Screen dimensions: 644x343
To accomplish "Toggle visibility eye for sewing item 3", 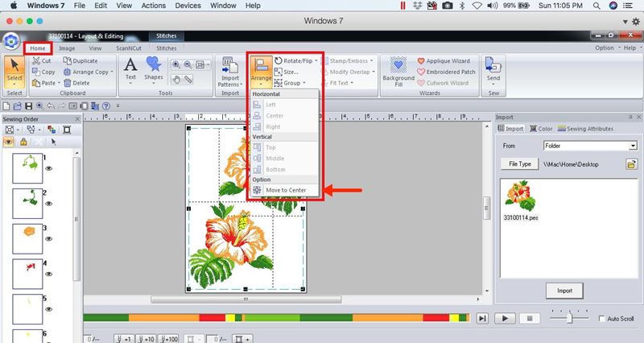I will tap(50, 238).
